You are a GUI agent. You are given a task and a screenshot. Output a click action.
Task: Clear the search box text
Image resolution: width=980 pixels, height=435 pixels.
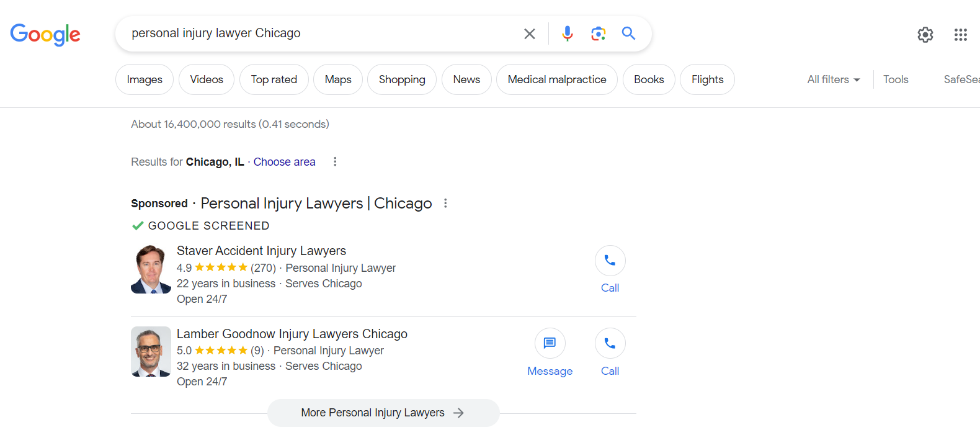pyautogui.click(x=529, y=34)
